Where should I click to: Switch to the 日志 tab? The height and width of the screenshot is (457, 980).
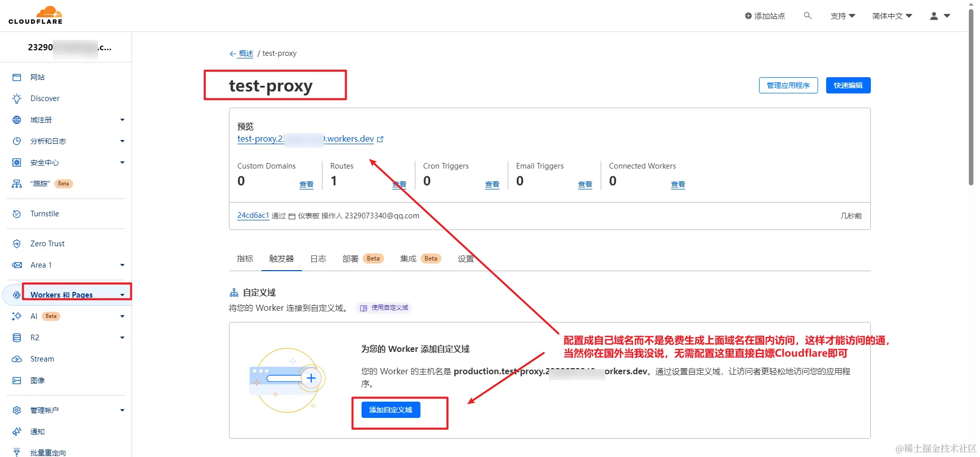coord(318,259)
